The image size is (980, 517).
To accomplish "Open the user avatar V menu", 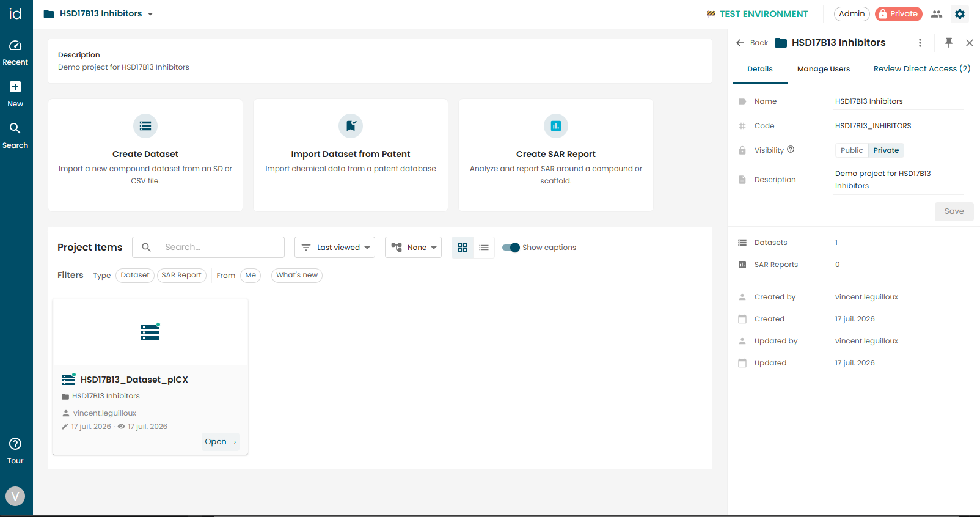I will 15,496.
